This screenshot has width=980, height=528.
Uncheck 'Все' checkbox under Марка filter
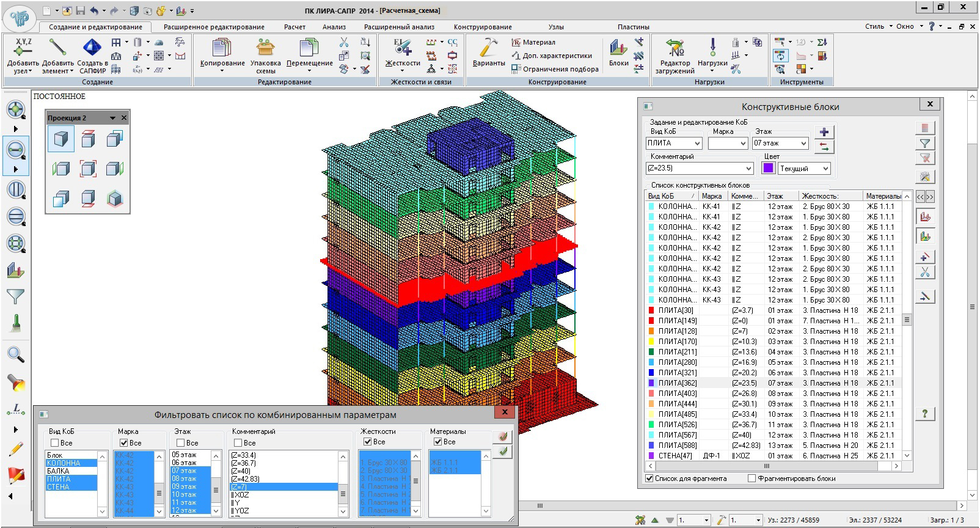124,442
